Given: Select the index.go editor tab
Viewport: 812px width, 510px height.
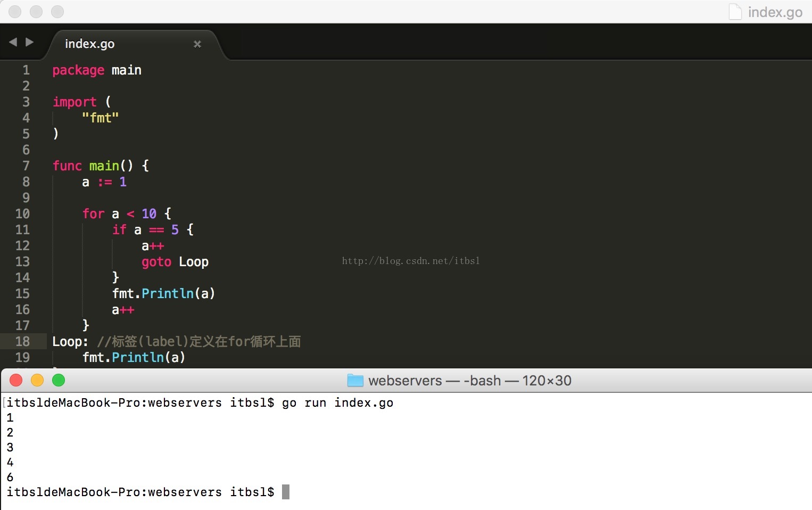Looking at the screenshot, I should [x=89, y=44].
